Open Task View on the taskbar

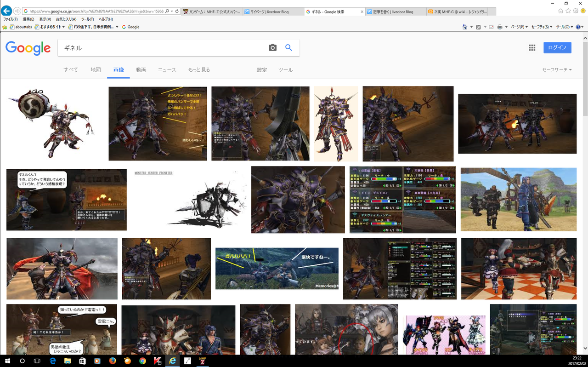point(37,361)
